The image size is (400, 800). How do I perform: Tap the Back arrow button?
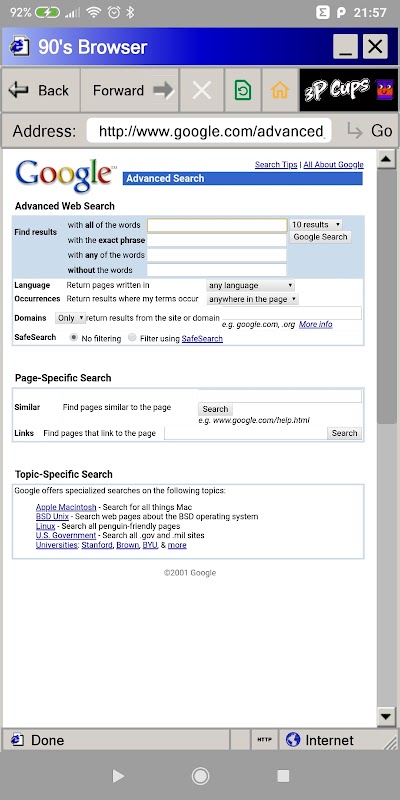(40, 91)
